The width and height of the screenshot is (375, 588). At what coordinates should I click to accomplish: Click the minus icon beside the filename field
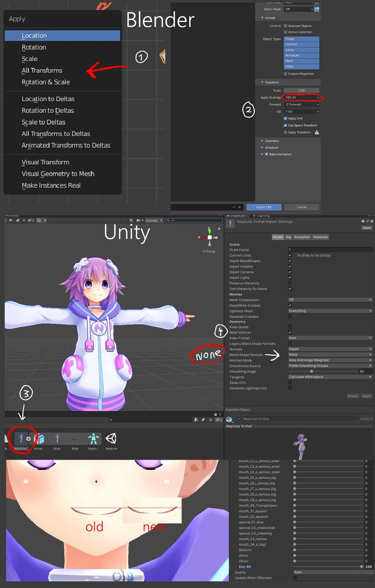pyautogui.click(x=234, y=207)
